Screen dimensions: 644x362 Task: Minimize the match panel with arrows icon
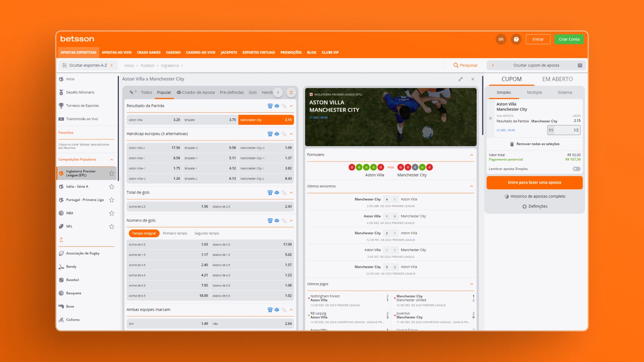461,79
